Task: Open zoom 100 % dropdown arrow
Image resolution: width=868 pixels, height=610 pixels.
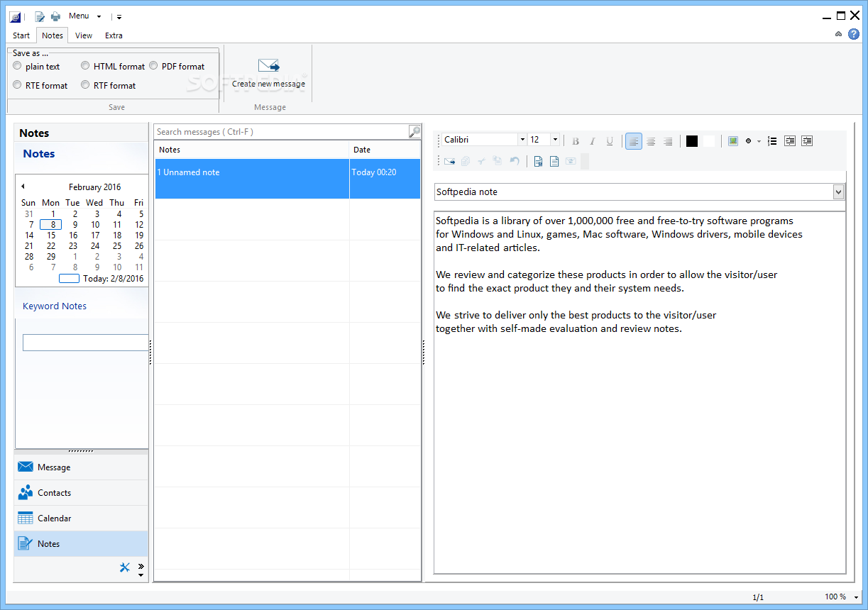Action: pos(856,597)
